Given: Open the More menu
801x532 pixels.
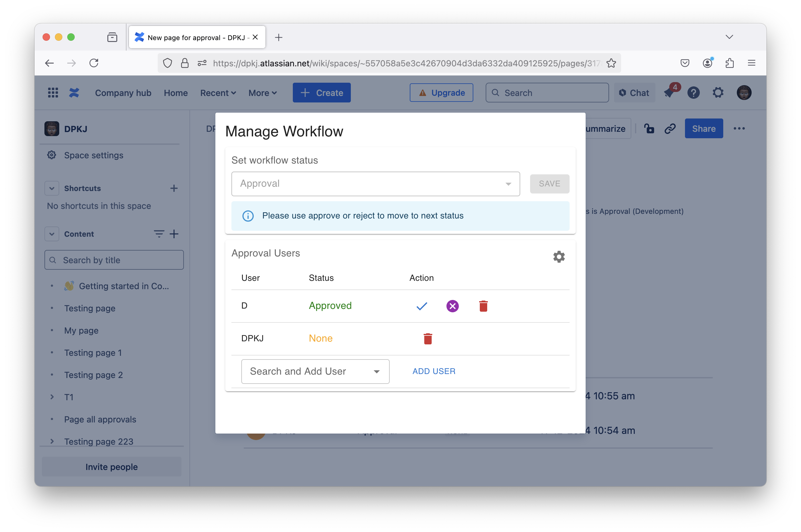Looking at the screenshot, I should click(x=262, y=93).
